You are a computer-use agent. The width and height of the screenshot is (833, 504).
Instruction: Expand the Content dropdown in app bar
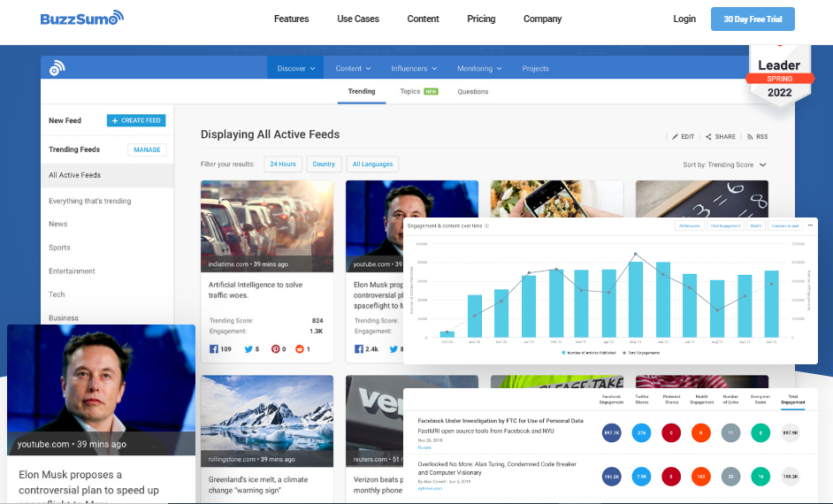pos(353,68)
